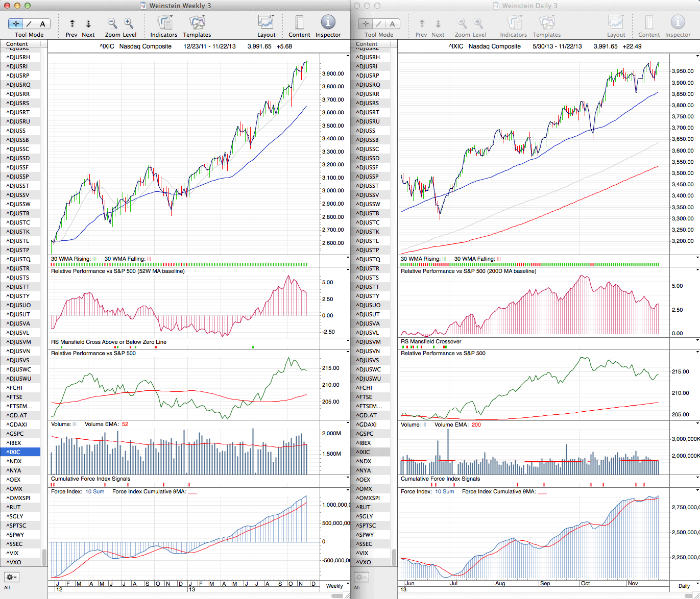The height and width of the screenshot is (599, 700).
Task: Select the text annotation tool in Weekly window
Action: point(43,23)
